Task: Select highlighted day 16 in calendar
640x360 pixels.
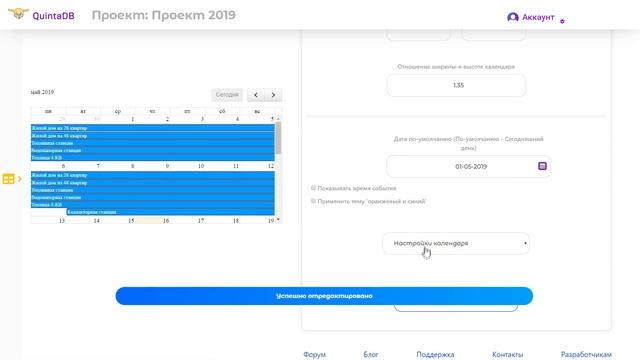Action: coord(166,220)
